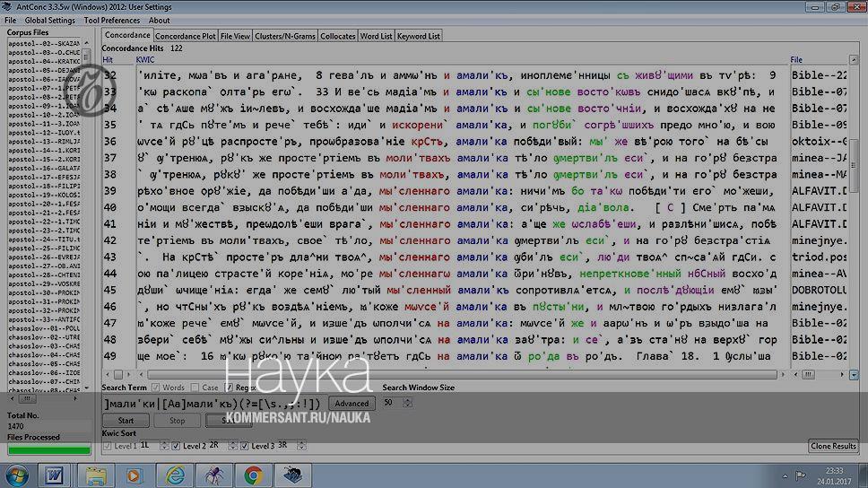Click the spider application taskbar icon

(x=213, y=474)
